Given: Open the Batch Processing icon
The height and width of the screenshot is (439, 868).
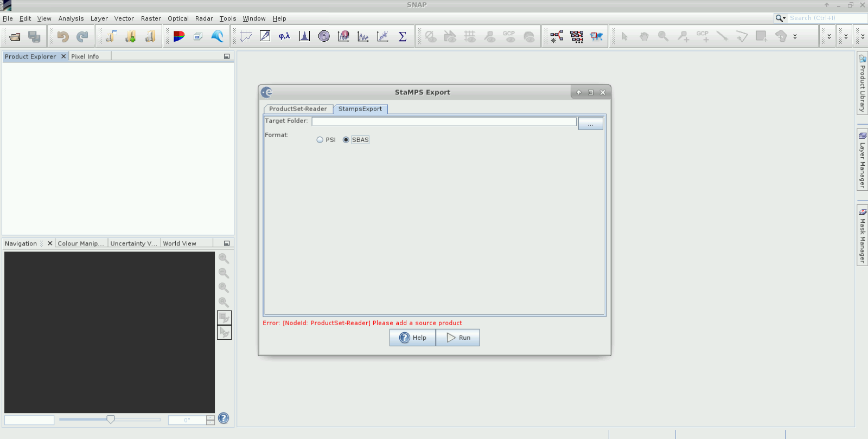Looking at the screenshot, I should tap(577, 36).
